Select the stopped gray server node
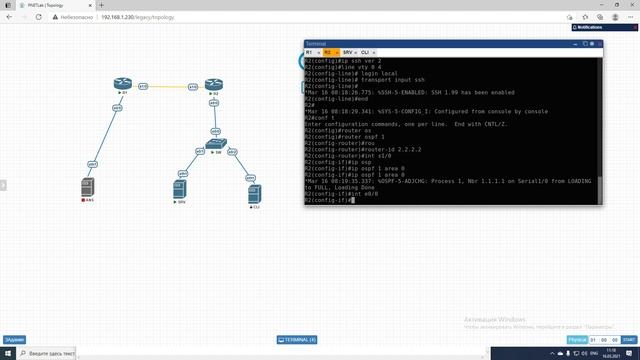 point(88,187)
